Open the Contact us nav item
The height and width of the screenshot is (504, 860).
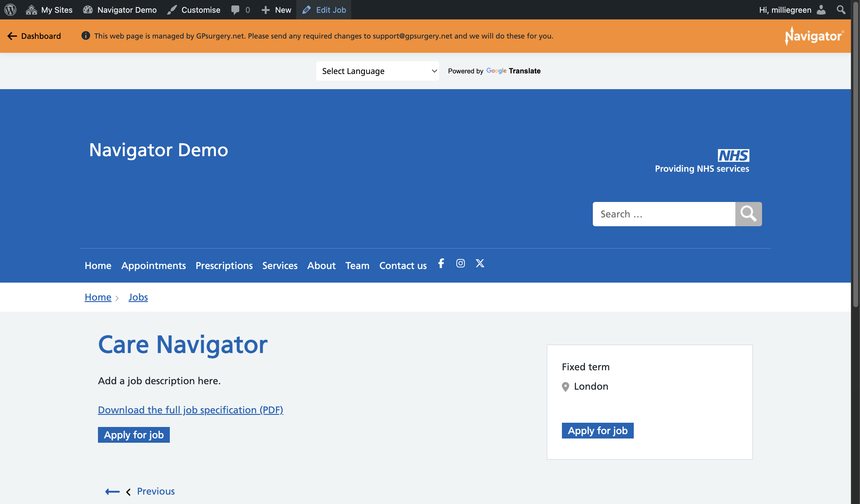click(x=403, y=265)
